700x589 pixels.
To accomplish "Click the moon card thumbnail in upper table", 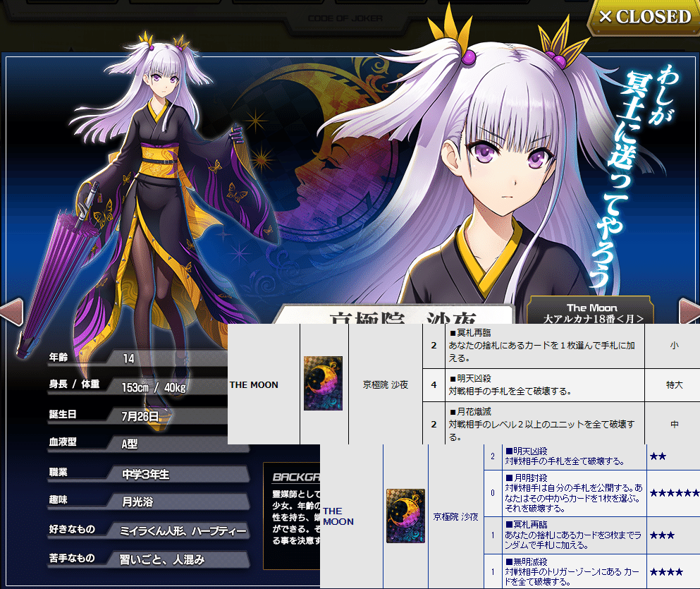I will tap(324, 383).
